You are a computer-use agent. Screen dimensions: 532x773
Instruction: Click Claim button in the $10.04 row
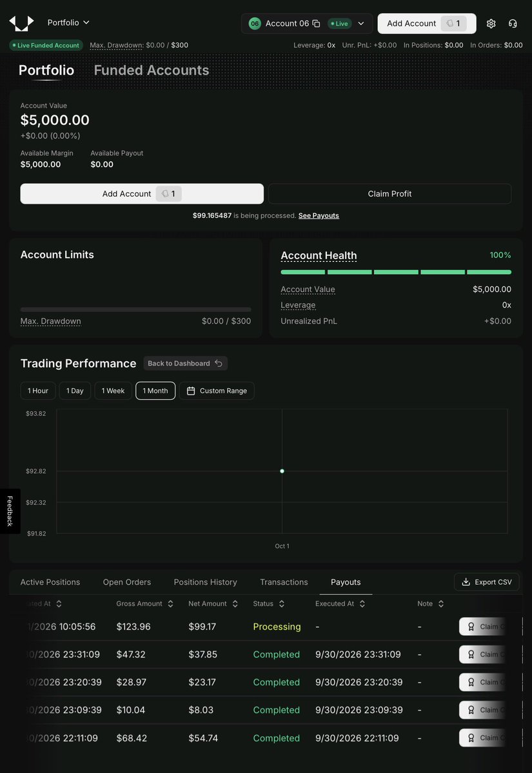coord(482,710)
